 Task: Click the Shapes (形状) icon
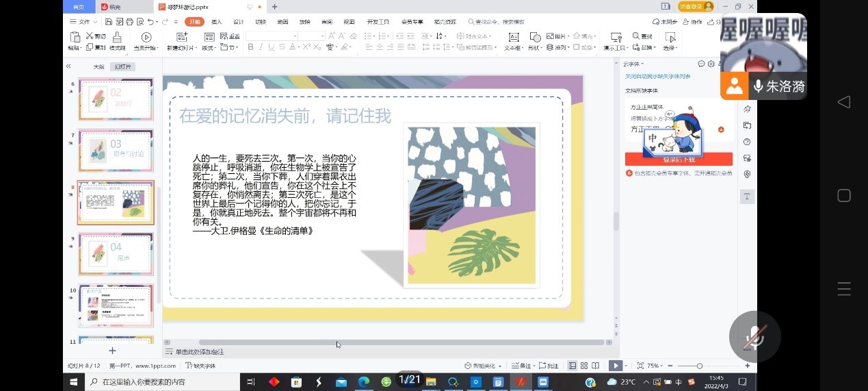[534, 37]
